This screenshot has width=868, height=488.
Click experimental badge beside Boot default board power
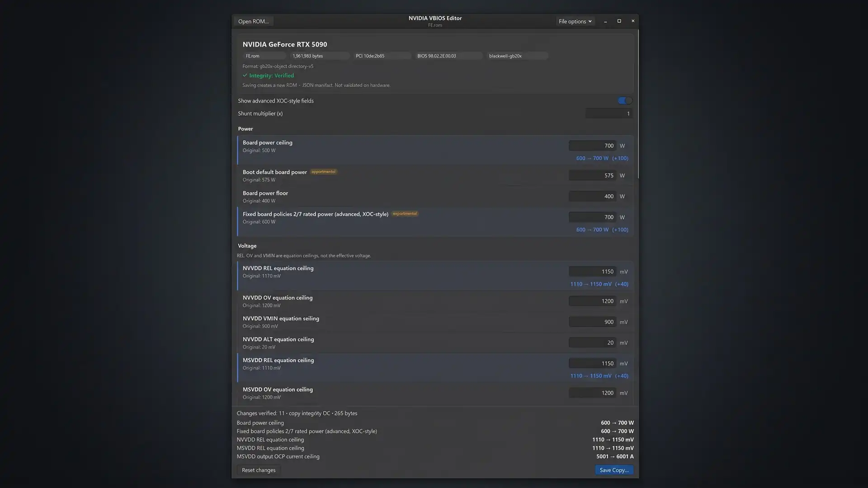point(323,172)
